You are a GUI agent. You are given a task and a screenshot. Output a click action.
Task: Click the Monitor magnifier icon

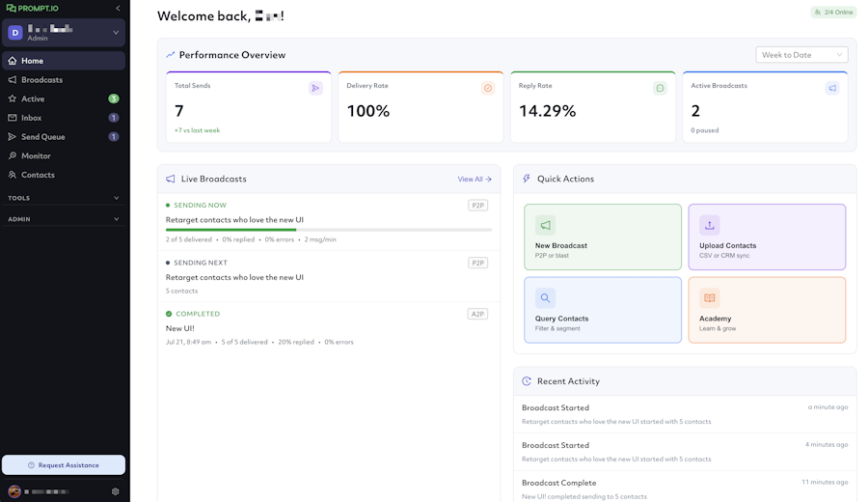pyautogui.click(x=13, y=155)
